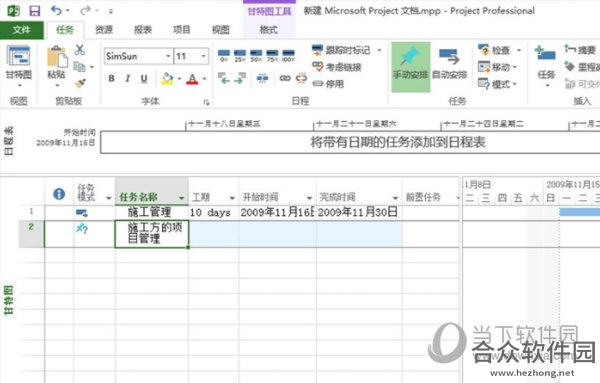
Task: Insert 摘要 summary task
Action: (580, 50)
